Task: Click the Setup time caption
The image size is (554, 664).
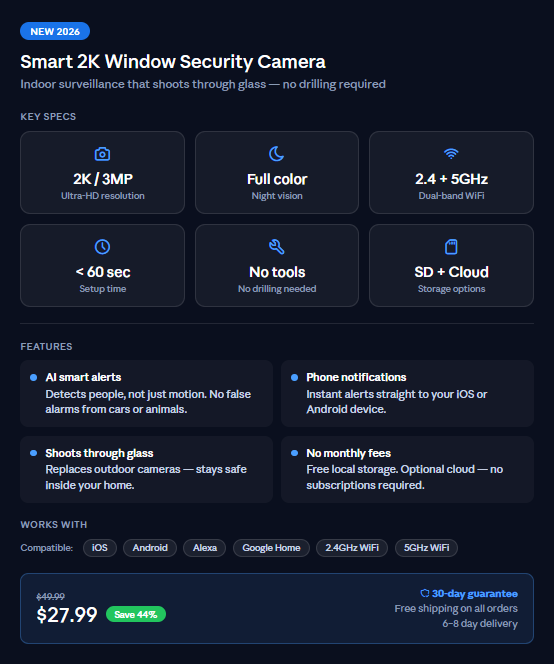Action: (x=102, y=289)
